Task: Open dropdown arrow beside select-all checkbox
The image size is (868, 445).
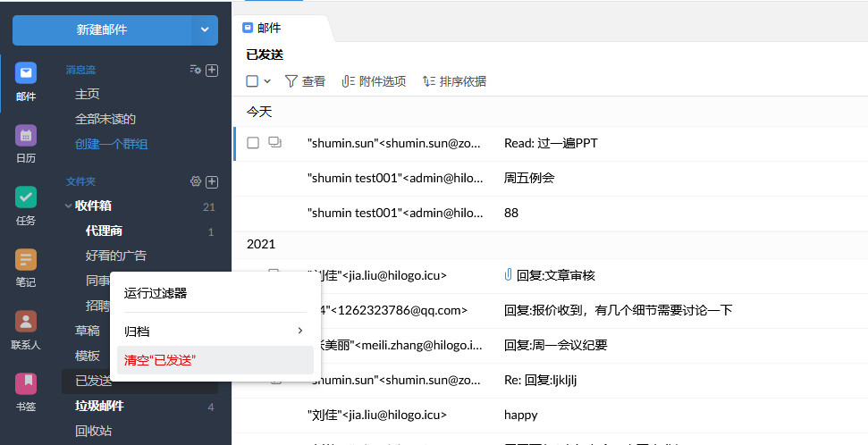Action: (267, 81)
